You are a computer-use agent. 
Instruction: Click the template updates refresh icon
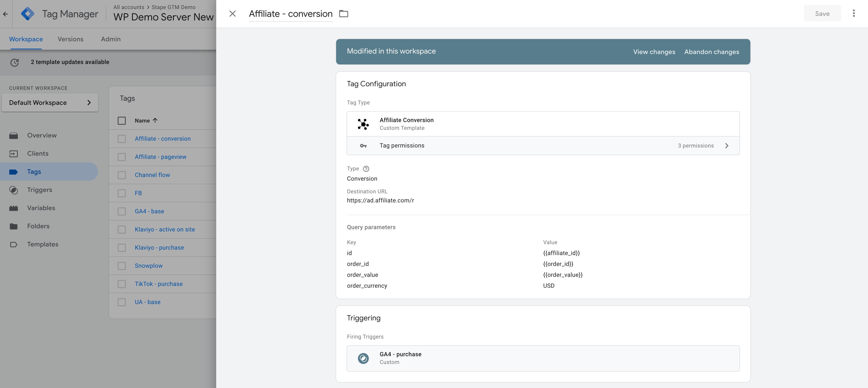15,62
